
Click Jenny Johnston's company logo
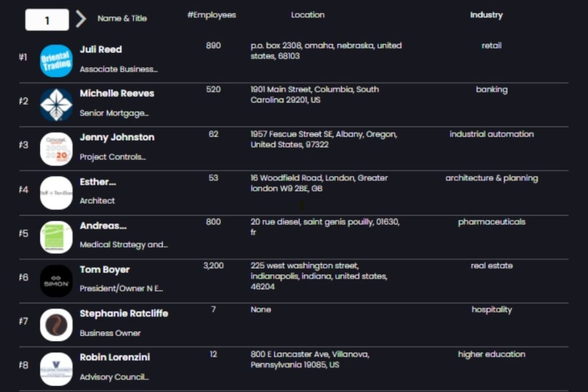click(x=56, y=149)
